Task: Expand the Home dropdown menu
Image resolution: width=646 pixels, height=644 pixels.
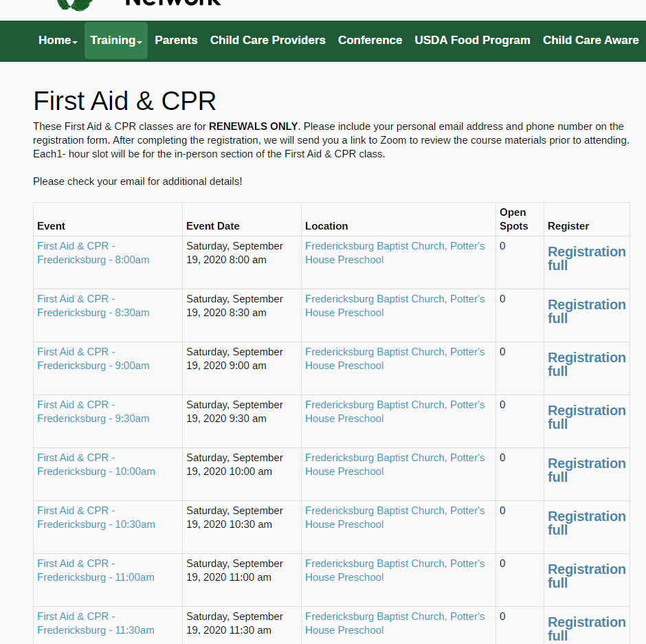Action: pyautogui.click(x=58, y=41)
